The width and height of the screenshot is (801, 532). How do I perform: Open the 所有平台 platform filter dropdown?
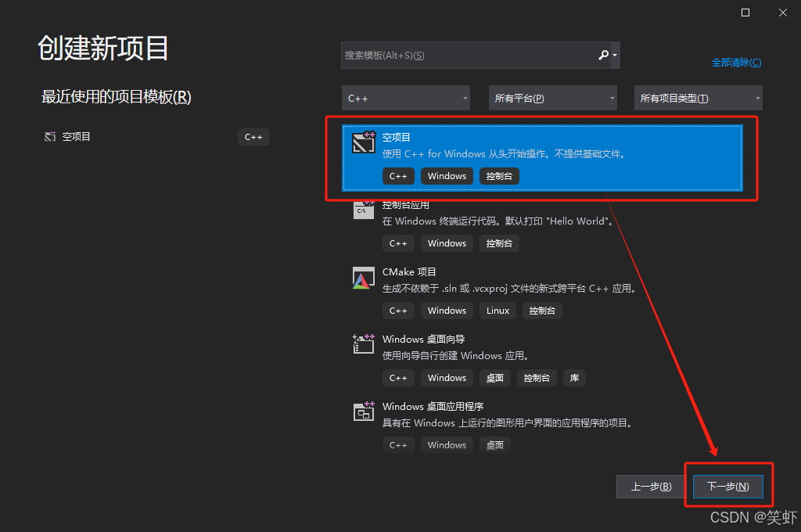click(553, 98)
